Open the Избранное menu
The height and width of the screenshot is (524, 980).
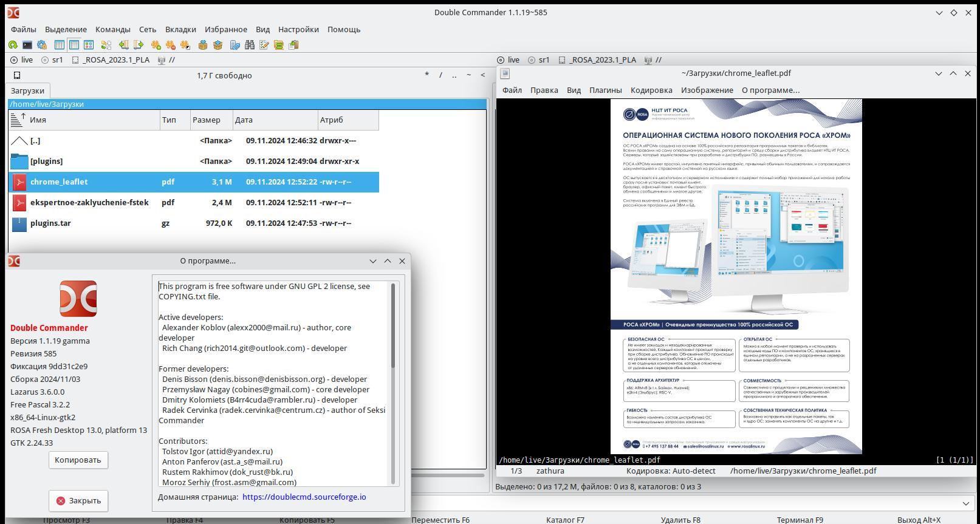(226, 29)
